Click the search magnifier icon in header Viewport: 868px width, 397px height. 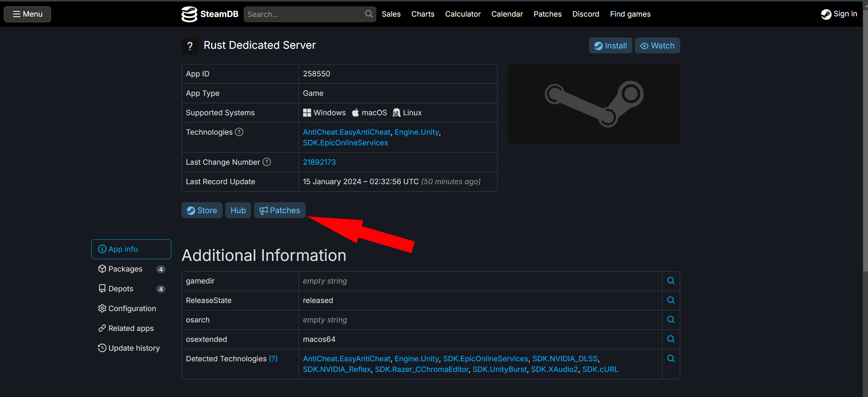369,14
